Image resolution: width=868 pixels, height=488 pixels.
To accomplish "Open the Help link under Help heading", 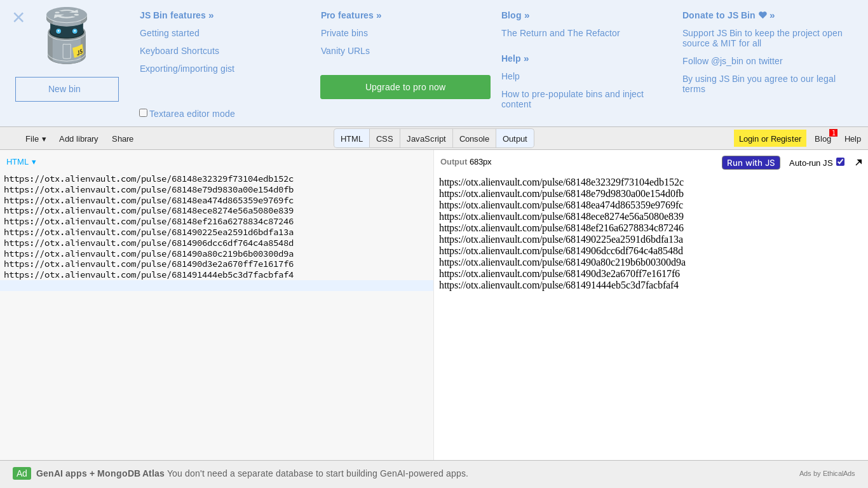I will [510, 76].
